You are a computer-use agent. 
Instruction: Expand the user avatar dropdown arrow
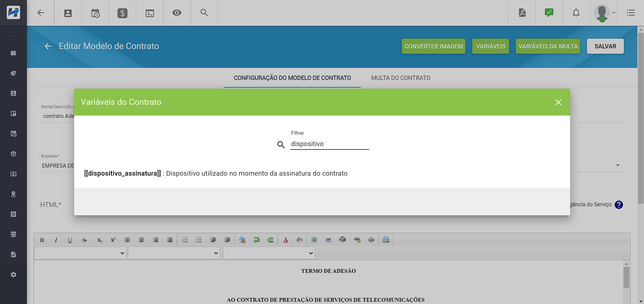614,13
